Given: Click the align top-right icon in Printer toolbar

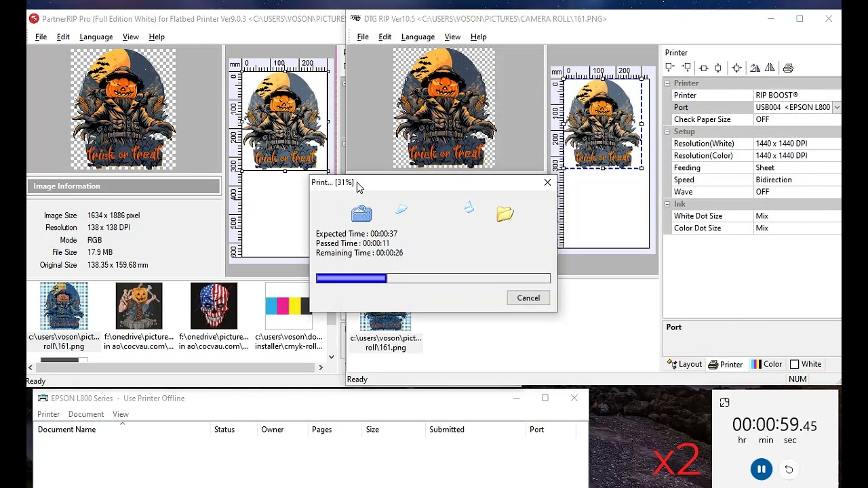Looking at the screenshot, I should pyautogui.click(x=686, y=67).
